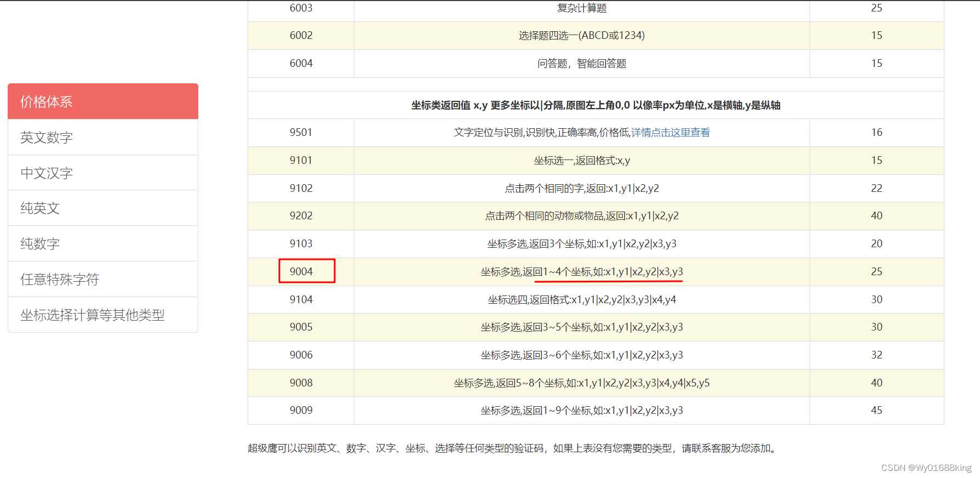Click price 45 in row 9009
The width and height of the screenshot is (980, 478).
876,411
